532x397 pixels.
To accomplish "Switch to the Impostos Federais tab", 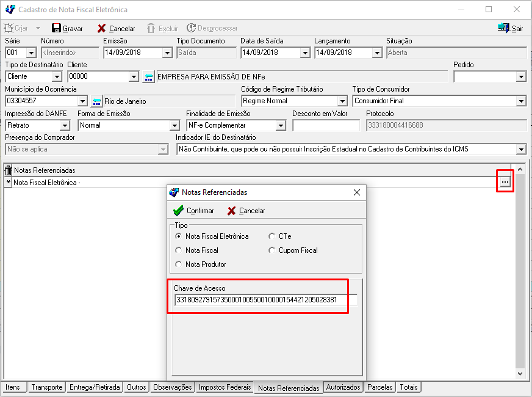I will pos(225,387).
